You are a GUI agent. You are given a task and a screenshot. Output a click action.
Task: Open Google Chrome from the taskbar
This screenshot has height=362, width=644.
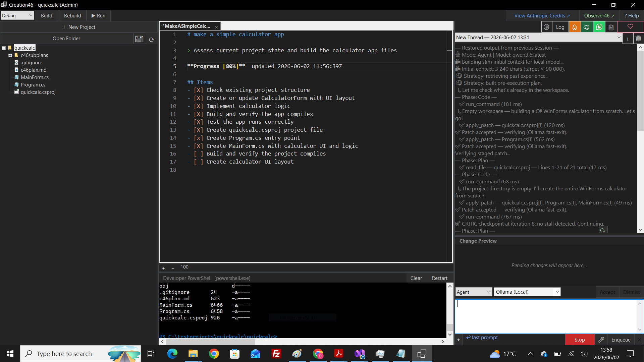[214, 354]
